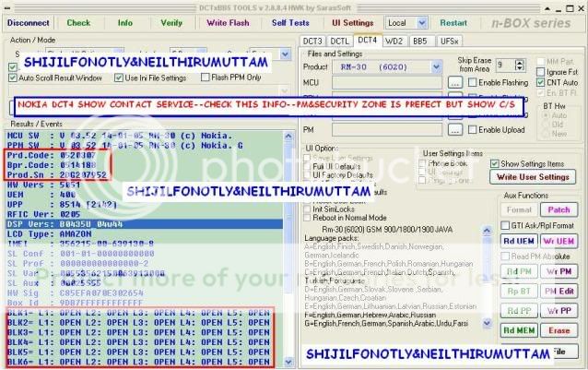Click the Info button
Screen dimensions: 588x370
click(125, 23)
